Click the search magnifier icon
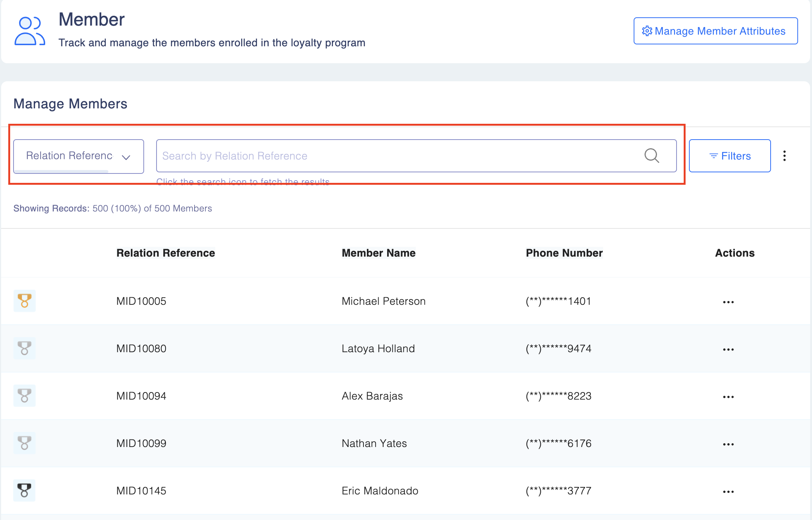 [652, 156]
